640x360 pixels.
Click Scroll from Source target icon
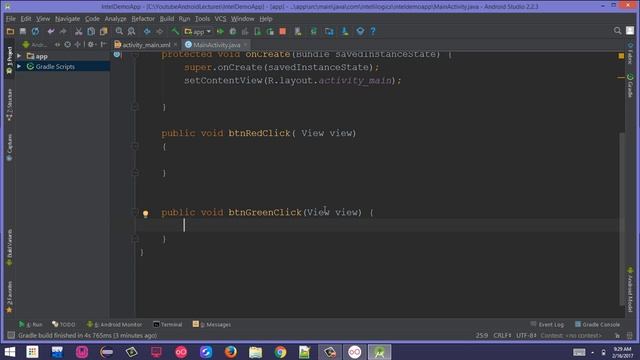67,44
